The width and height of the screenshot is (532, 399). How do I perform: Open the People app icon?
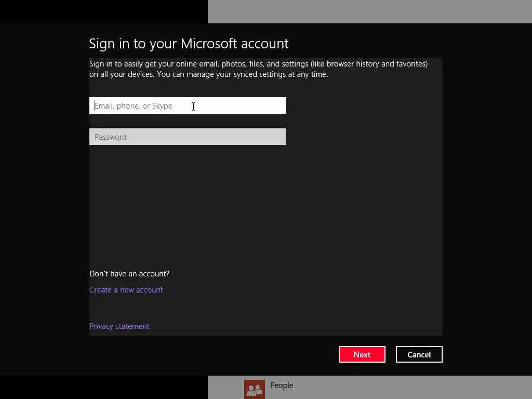[x=255, y=389]
